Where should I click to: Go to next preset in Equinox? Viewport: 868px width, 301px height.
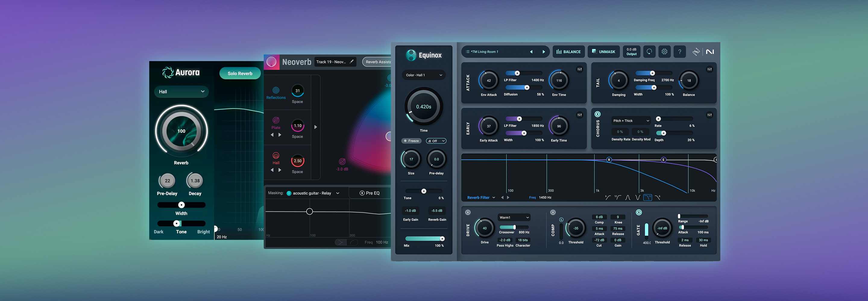tap(543, 52)
